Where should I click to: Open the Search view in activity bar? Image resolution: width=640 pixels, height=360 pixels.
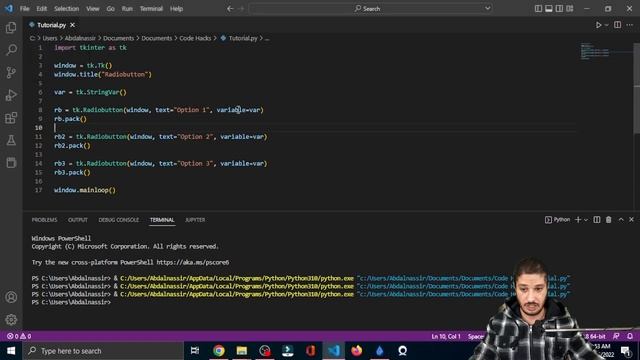pos(11,50)
